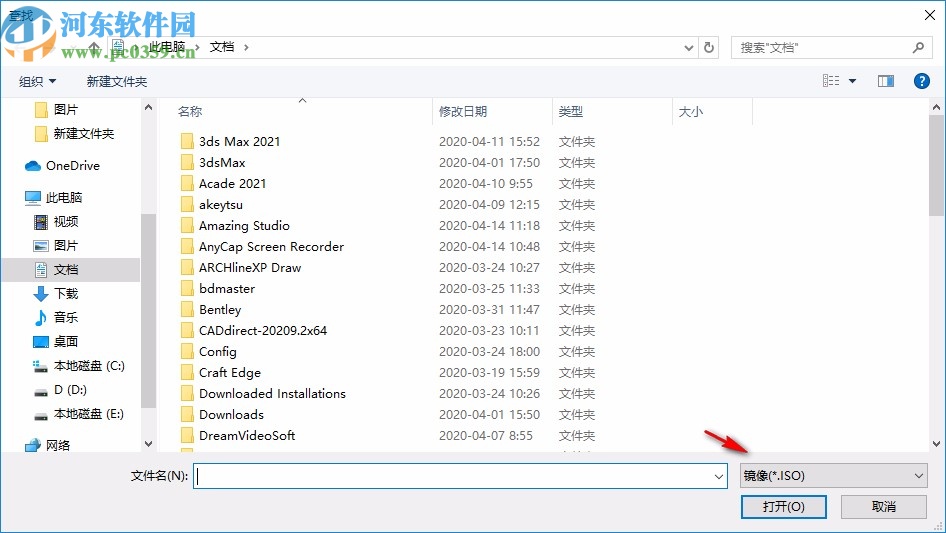Open the view options dropdown arrow

tap(852, 81)
